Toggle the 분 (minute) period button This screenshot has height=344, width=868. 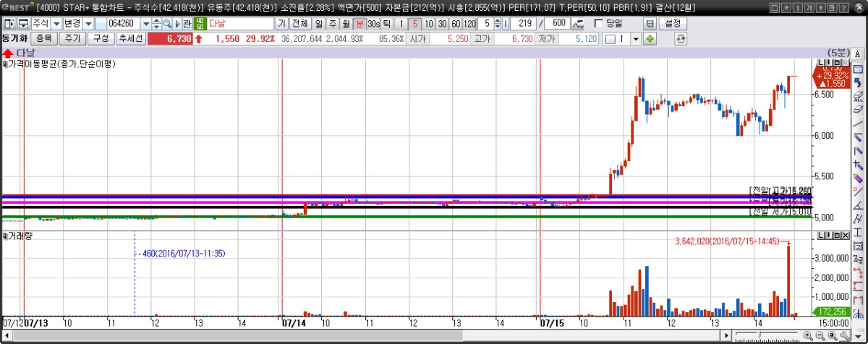pos(359,23)
